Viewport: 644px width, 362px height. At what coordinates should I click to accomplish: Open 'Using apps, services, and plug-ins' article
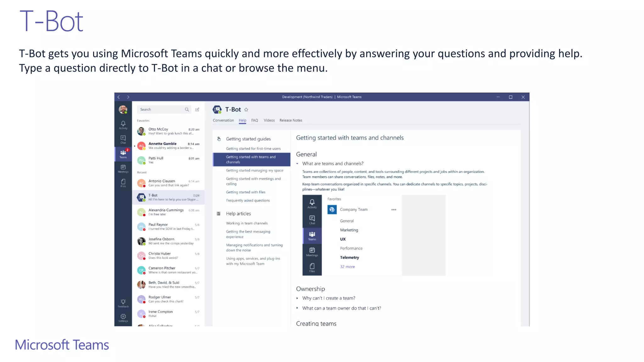[253, 261]
